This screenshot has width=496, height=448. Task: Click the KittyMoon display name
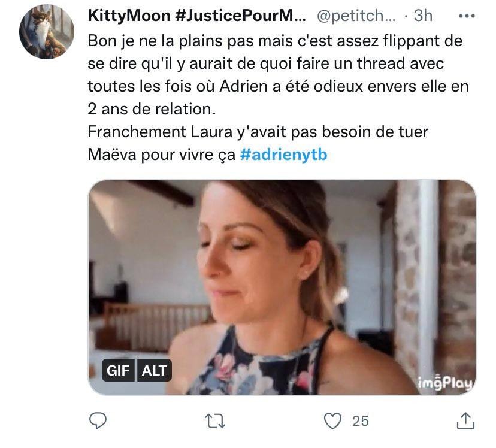[x=129, y=16]
